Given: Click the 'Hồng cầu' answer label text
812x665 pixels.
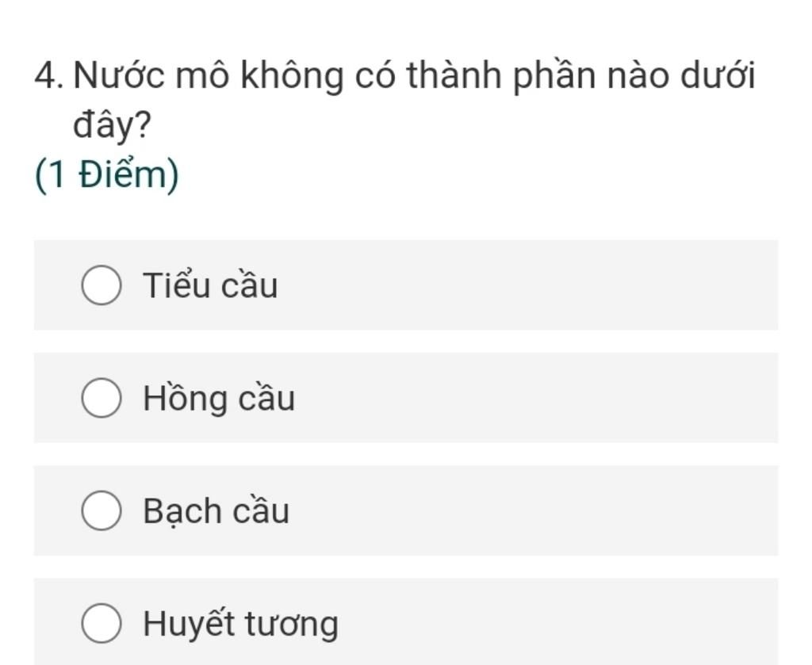Looking at the screenshot, I should pyautogui.click(x=219, y=398).
